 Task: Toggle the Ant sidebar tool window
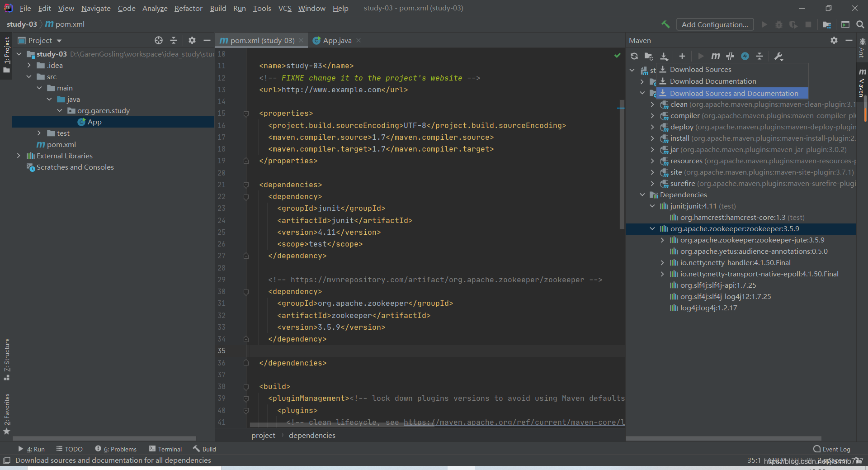(862, 48)
